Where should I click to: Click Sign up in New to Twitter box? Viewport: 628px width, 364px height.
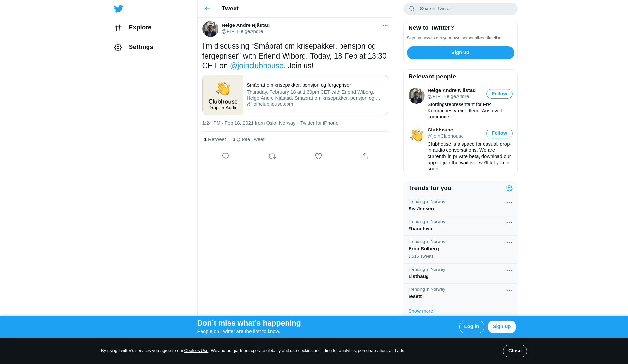[460, 53]
